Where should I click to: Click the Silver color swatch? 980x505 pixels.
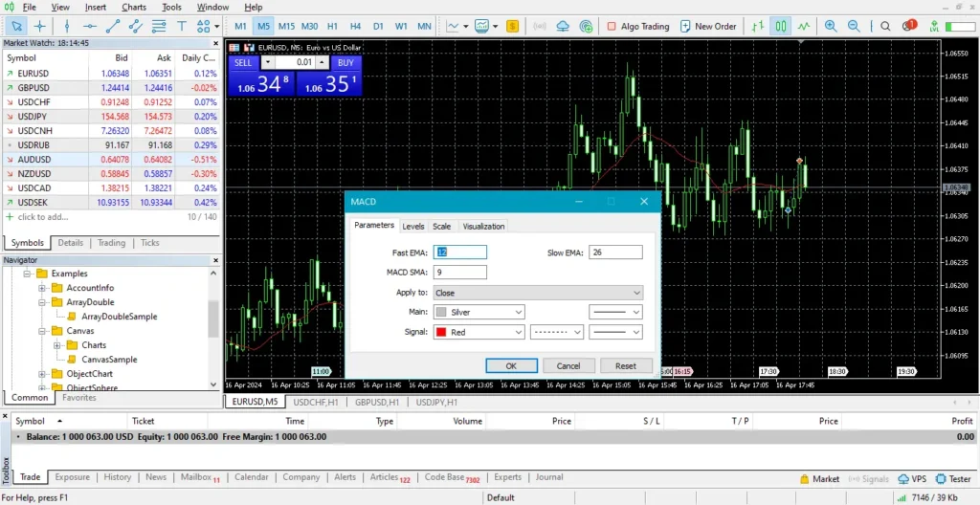click(441, 312)
